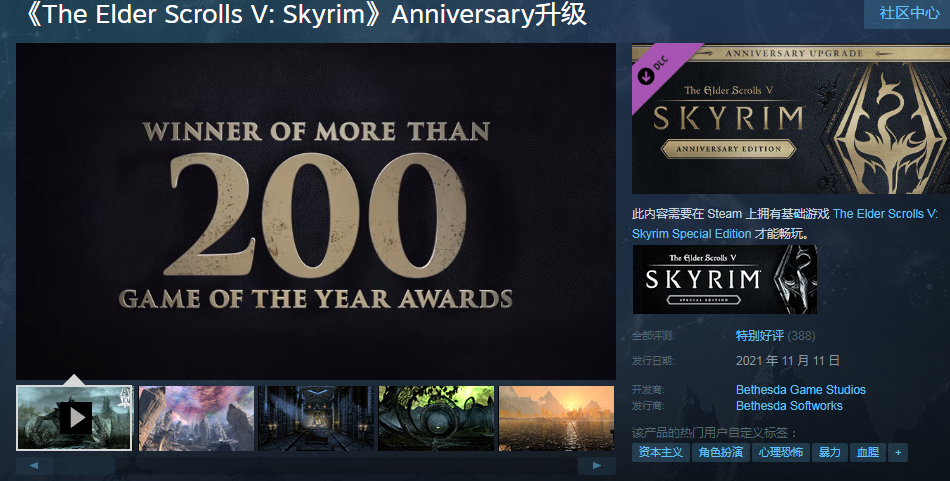Click the left arrow of thumbnail strip

[x=35, y=466]
